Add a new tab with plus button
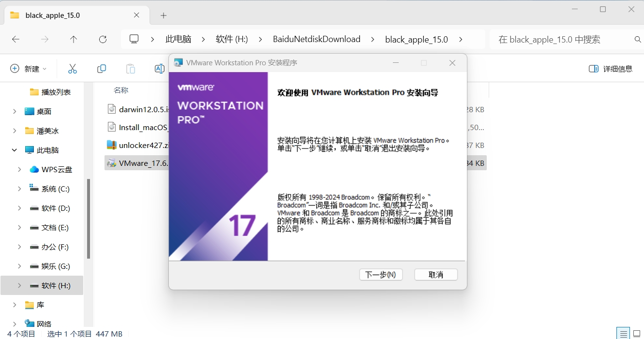The height and width of the screenshot is (339, 644). (164, 15)
